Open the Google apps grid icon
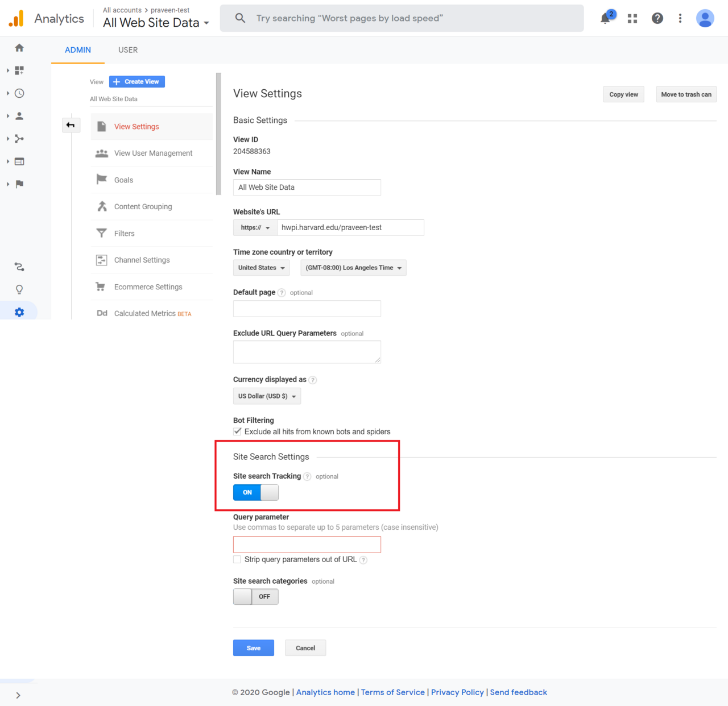 pos(632,19)
